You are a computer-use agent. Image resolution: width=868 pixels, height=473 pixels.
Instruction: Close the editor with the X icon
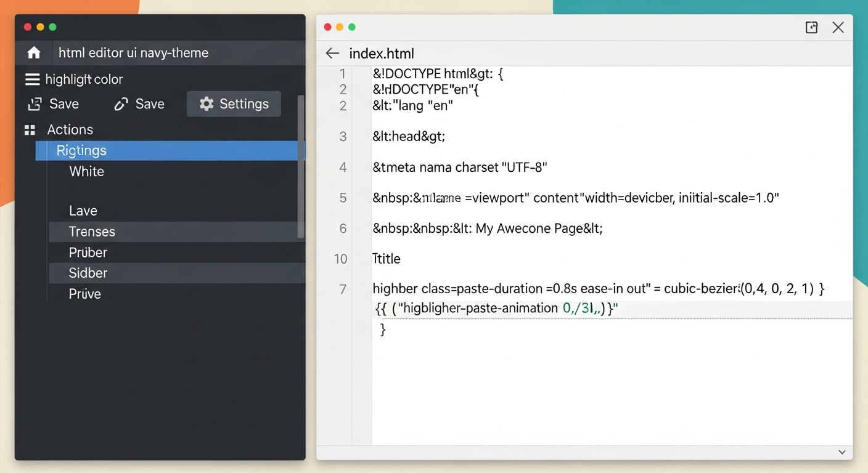pyautogui.click(x=838, y=27)
